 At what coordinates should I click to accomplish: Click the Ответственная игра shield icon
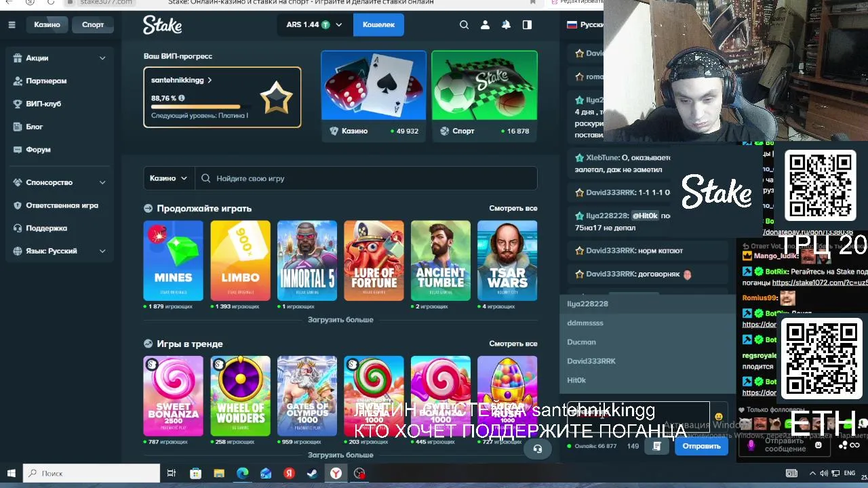pyautogui.click(x=18, y=205)
